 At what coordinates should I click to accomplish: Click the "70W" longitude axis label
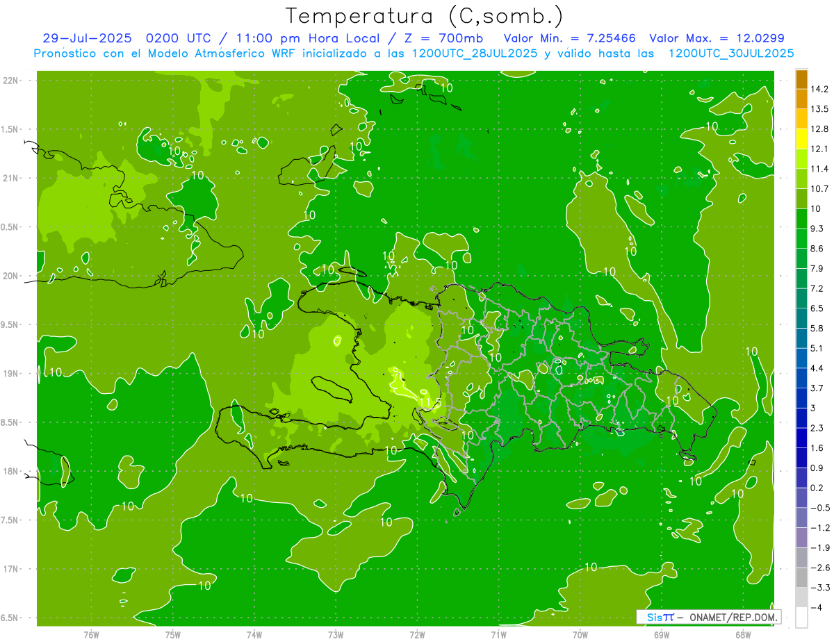tap(580, 634)
